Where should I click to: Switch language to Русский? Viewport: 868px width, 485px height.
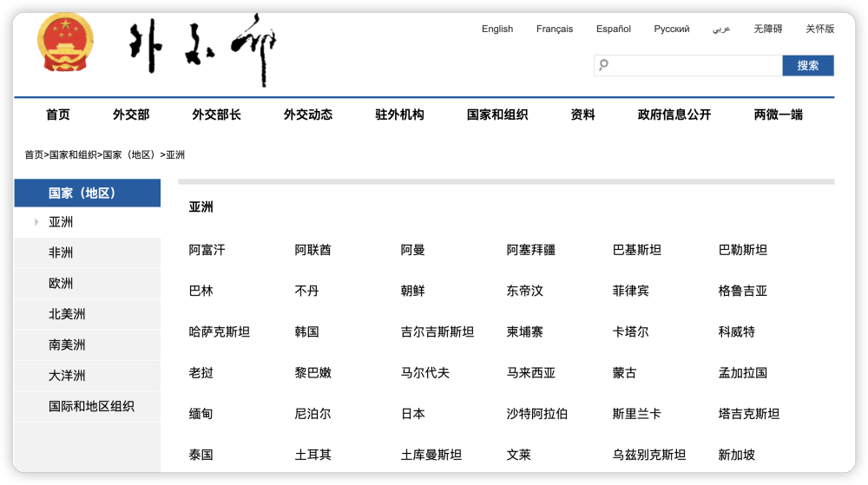coord(672,29)
